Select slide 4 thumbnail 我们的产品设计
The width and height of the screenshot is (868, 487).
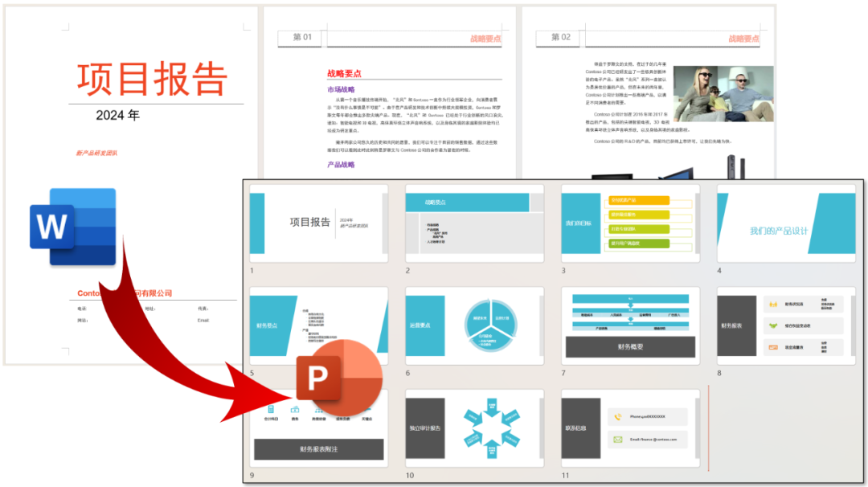click(x=786, y=223)
